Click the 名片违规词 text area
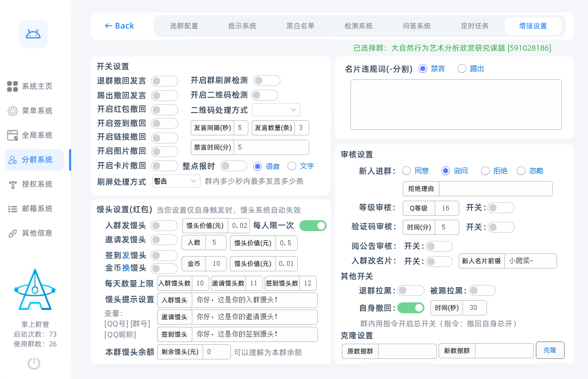The width and height of the screenshot is (588, 379). 456,105
